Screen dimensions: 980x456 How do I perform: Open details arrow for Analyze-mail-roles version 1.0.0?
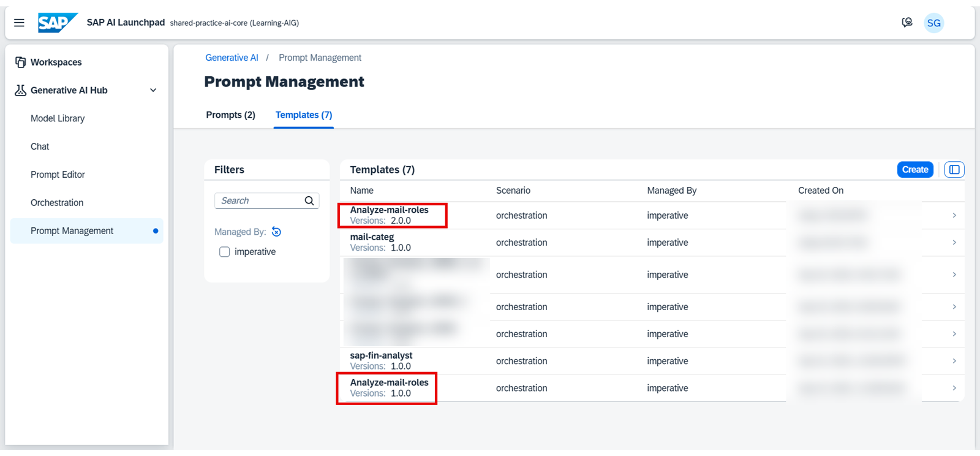tap(954, 388)
